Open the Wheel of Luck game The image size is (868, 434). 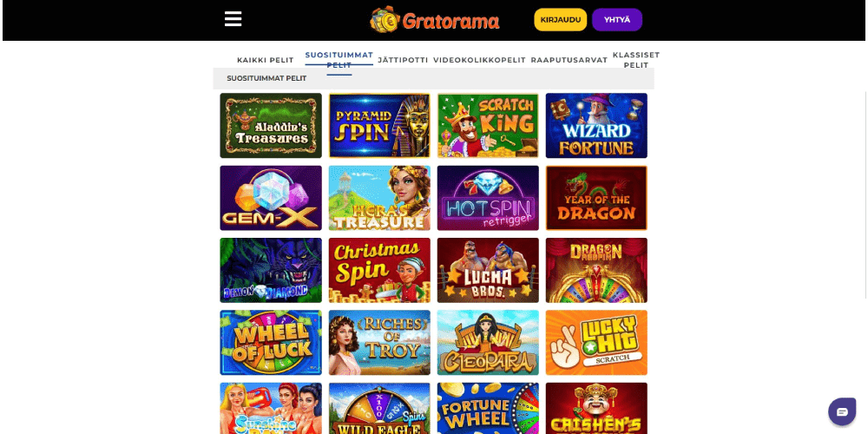(x=271, y=343)
